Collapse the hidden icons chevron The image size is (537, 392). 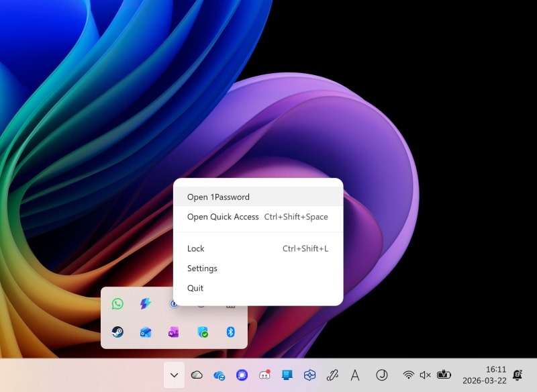pos(174,375)
